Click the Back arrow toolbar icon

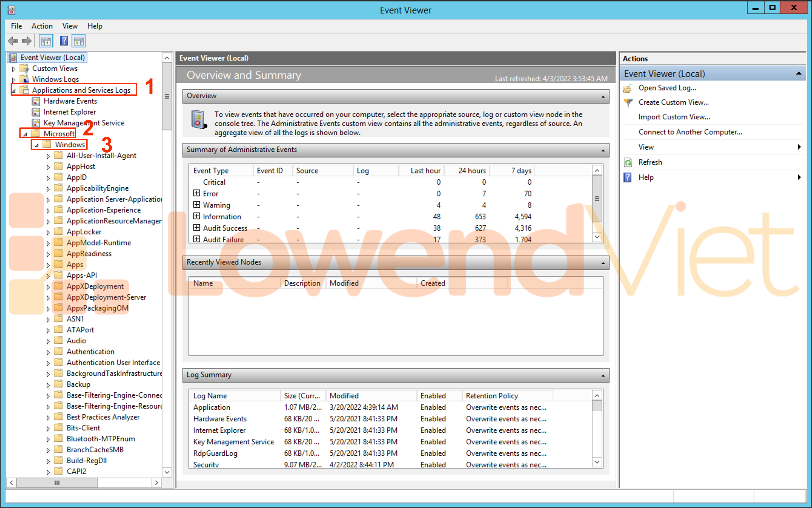(13, 41)
